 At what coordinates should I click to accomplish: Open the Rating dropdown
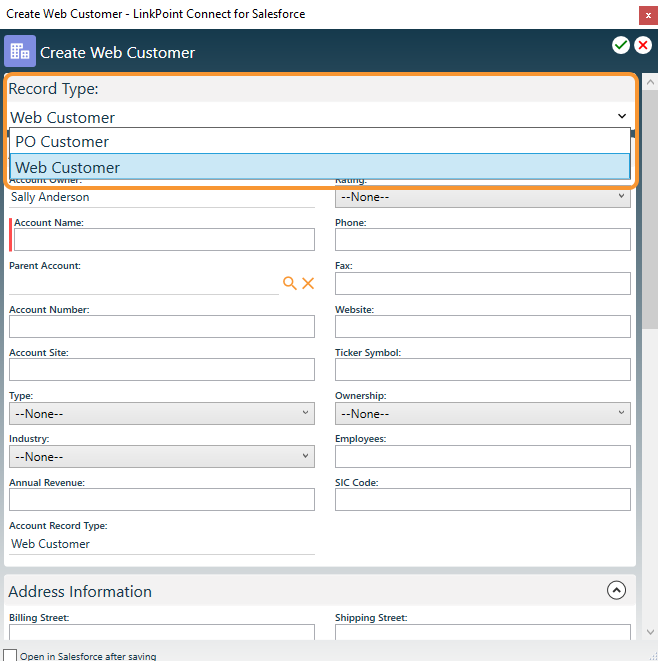click(x=483, y=197)
